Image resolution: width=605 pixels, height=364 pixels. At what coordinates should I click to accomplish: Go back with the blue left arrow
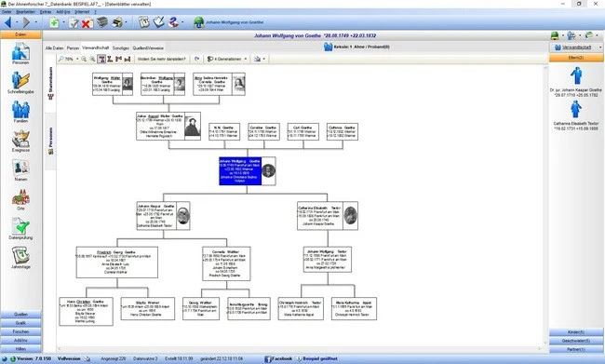coord(7,22)
